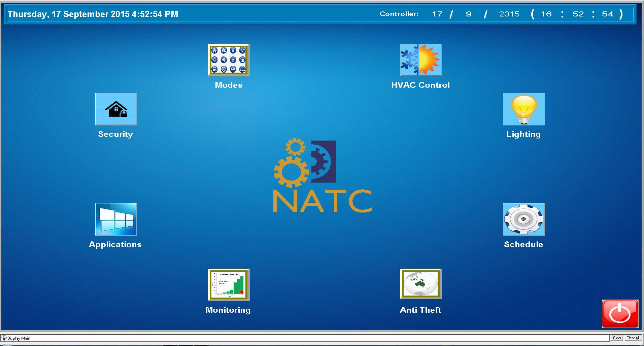This screenshot has height=346, width=644.
Task: Click the Display Main status icon
Action: click(4, 338)
